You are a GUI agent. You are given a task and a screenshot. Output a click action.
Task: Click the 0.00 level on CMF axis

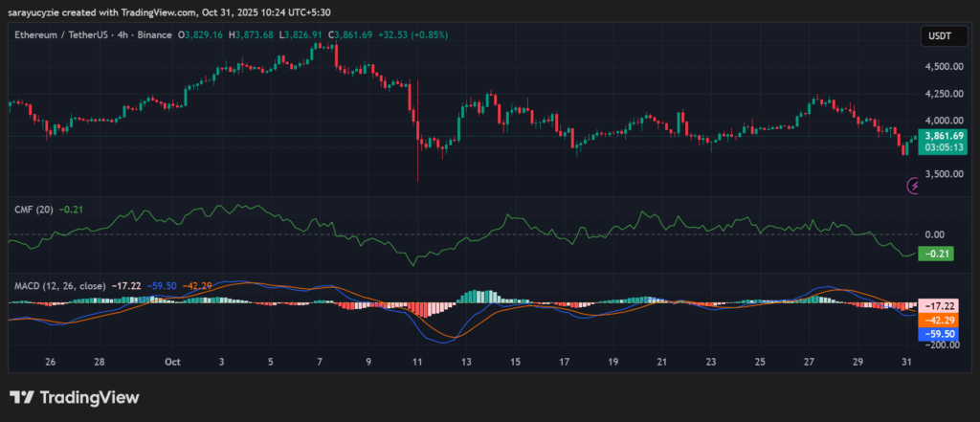935,234
